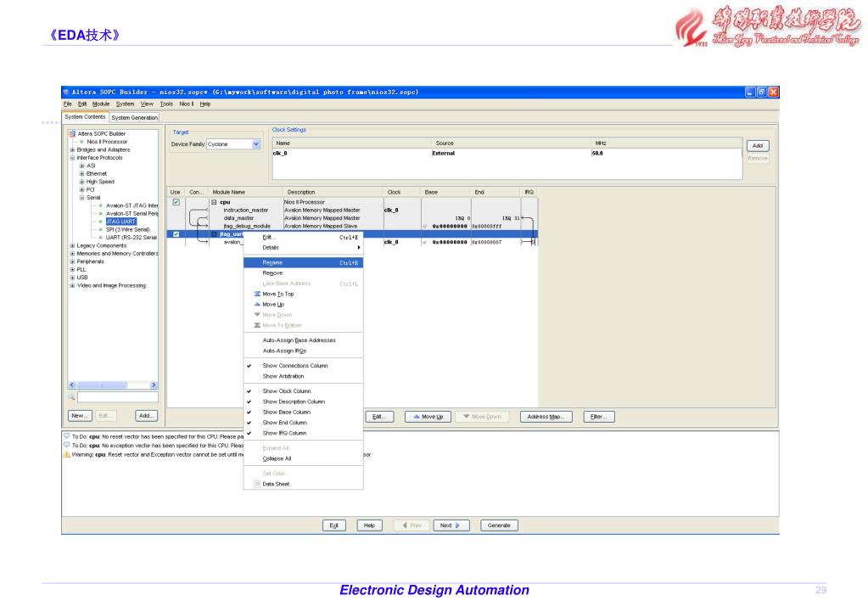This screenshot has width=868, height=601.
Task: Click the component search input field
Action: tap(117, 397)
